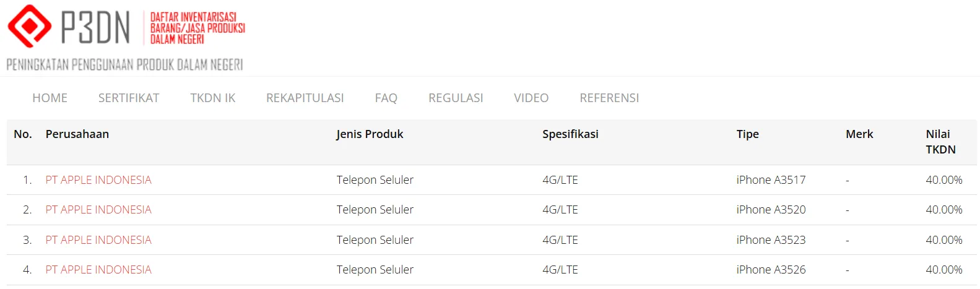Open the TKDN IK menu

click(213, 98)
